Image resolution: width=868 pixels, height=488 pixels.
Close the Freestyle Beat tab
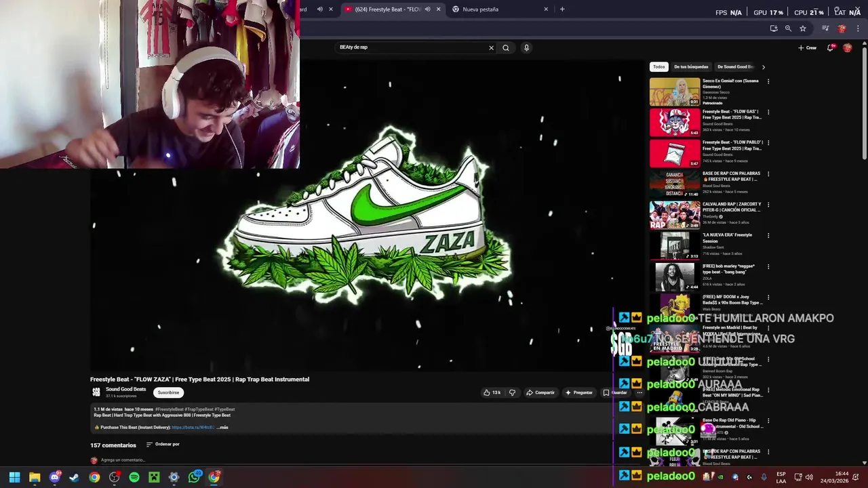pyautogui.click(x=438, y=9)
